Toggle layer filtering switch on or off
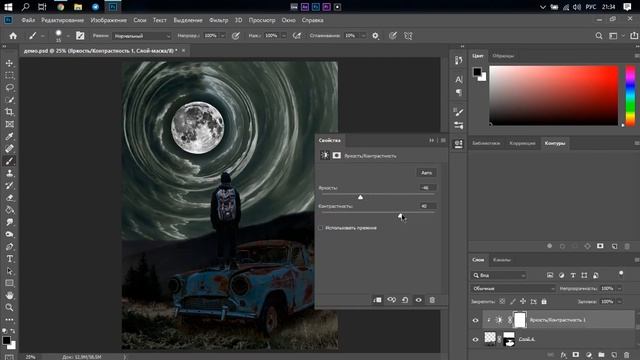 pos(621,273)
